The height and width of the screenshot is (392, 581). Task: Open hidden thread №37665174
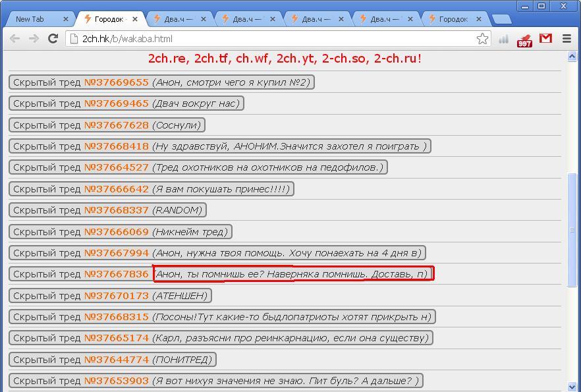click(x=116, y=338)
